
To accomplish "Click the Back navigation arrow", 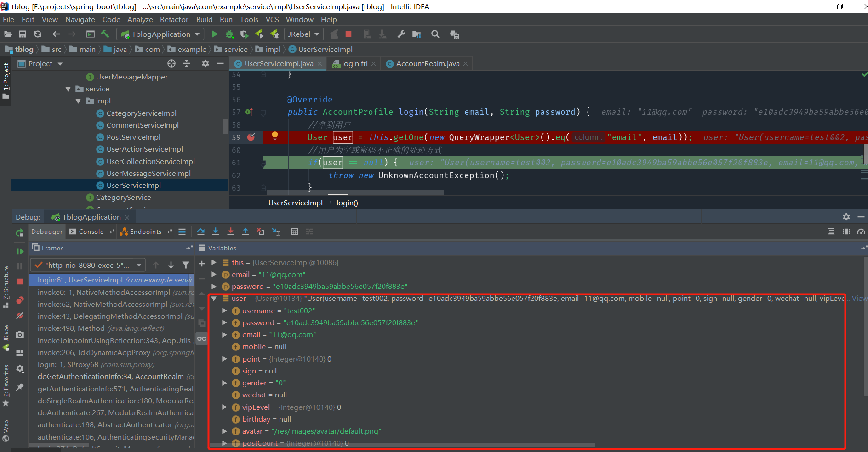I will click(x=56, y=34).
